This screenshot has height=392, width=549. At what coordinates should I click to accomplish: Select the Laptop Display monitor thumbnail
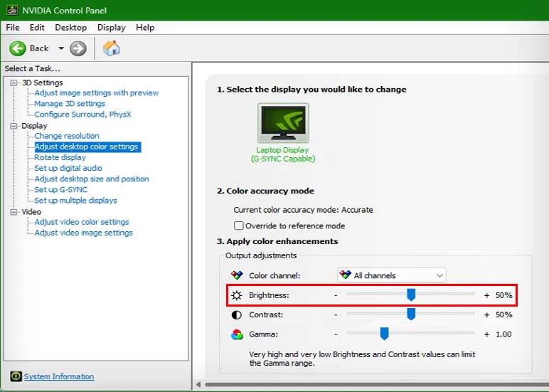pyautogui.click(x=283, y=122)
